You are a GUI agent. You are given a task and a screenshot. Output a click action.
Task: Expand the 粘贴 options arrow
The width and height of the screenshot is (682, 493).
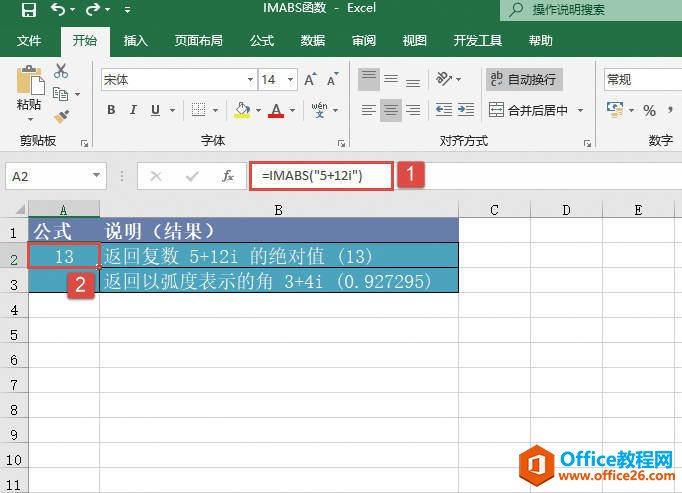tap(30, 119)
